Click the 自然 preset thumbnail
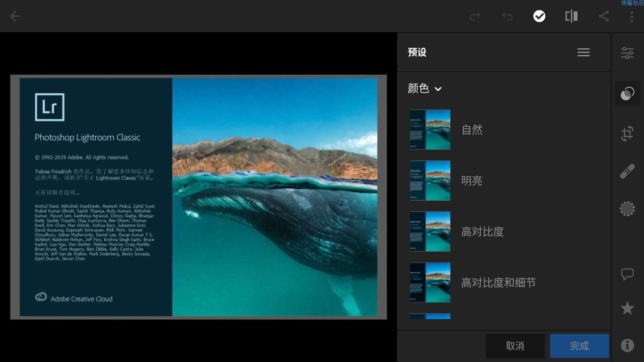 pyautogui.click(x=430, y=130)
